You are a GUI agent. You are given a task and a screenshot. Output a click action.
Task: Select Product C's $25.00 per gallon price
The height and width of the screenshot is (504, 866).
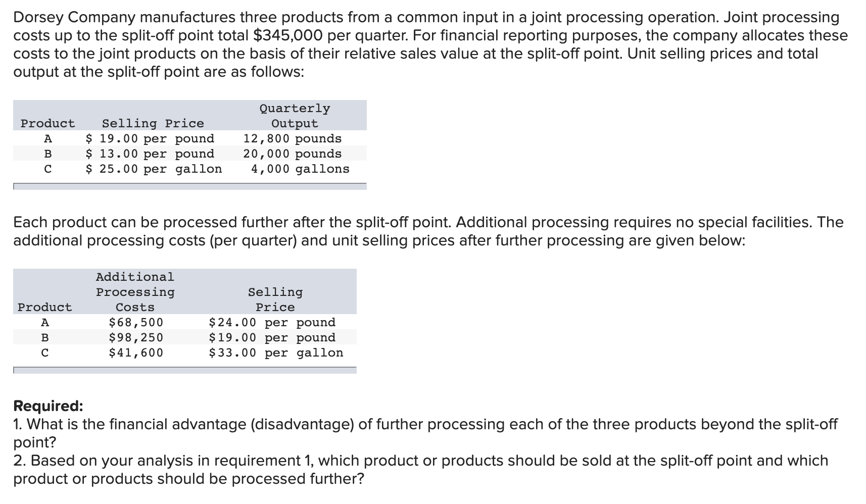coord(154,169)
